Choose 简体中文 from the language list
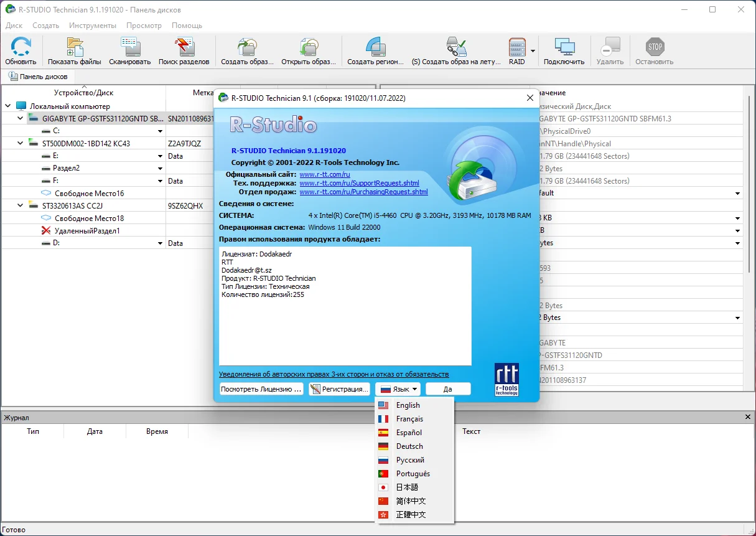This screenshot has height=536, width=756. click(x=415, y=501)
